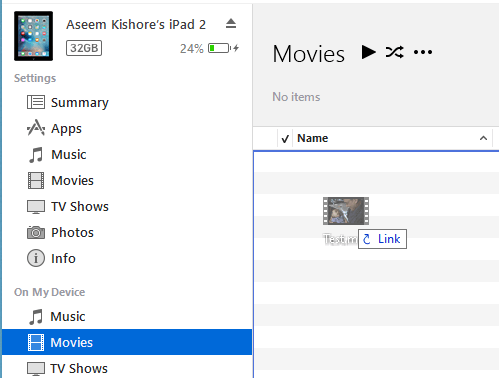Open the Info settings page
Screen dimensions: 499x378
(51, 258)
